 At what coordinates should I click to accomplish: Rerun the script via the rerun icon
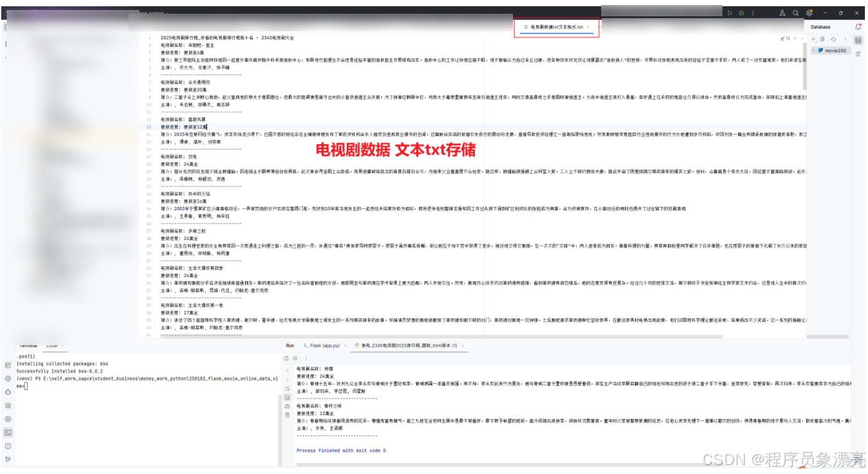pyautogui.click(x=286, y=358)
